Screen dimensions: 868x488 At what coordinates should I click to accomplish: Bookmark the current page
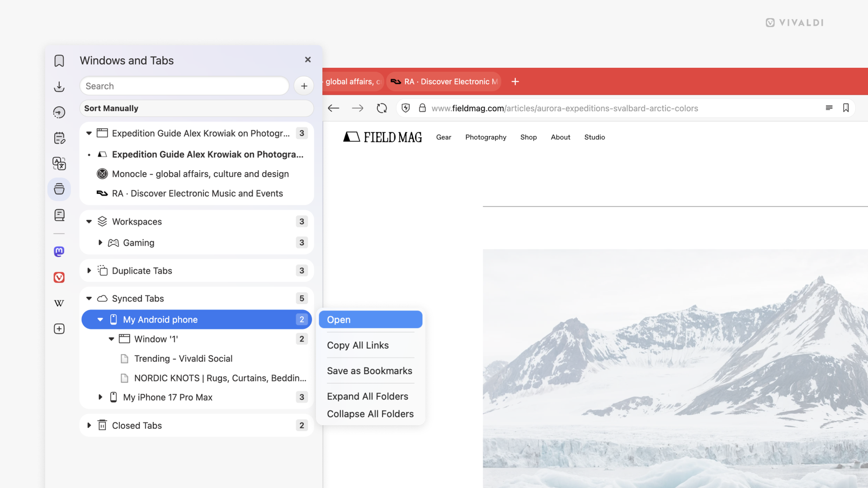pos(846,108)
